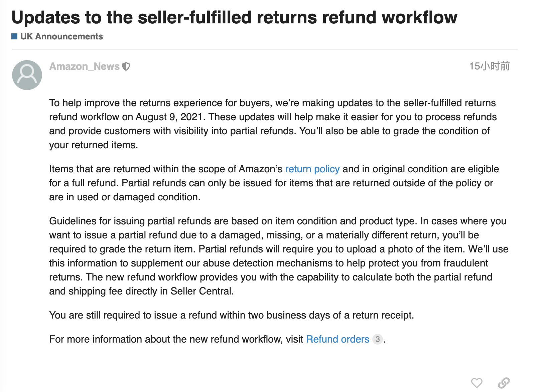Open the Amazon_News username link
Image resolution: width=548 pixels, height=392 pixels.
[85, 66]
